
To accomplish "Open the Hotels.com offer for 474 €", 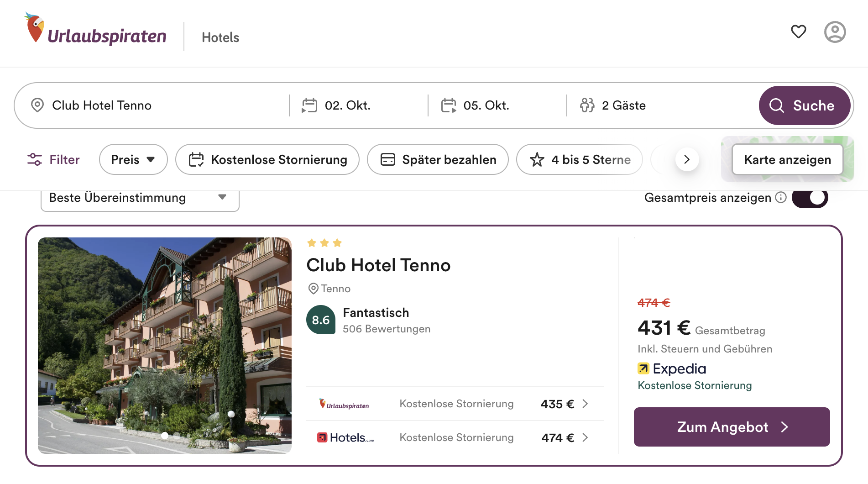I will tap(455, 437).
